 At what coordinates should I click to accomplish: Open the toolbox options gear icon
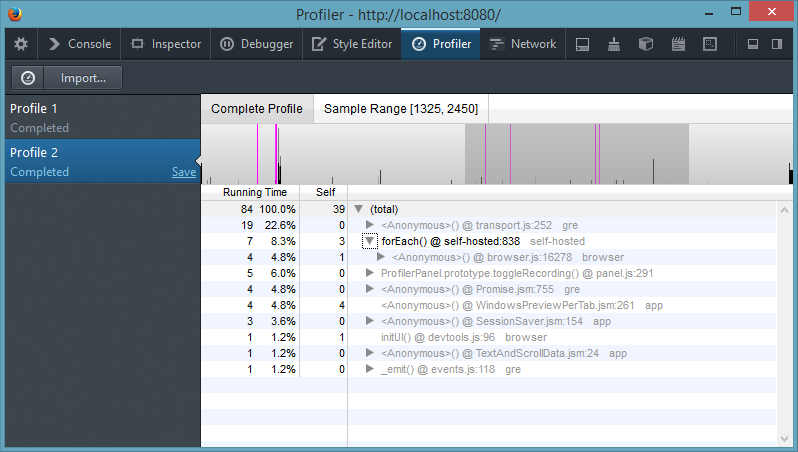tap(21, 44)
